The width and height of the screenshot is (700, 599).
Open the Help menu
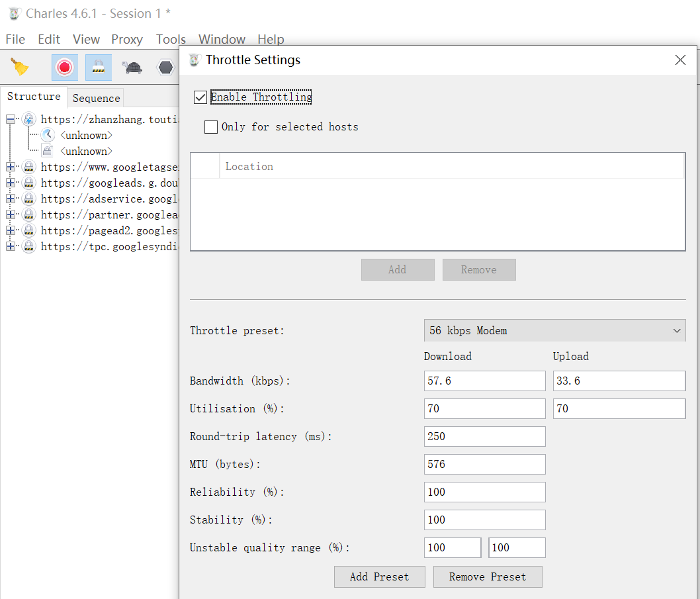click(x=271, y=39)
